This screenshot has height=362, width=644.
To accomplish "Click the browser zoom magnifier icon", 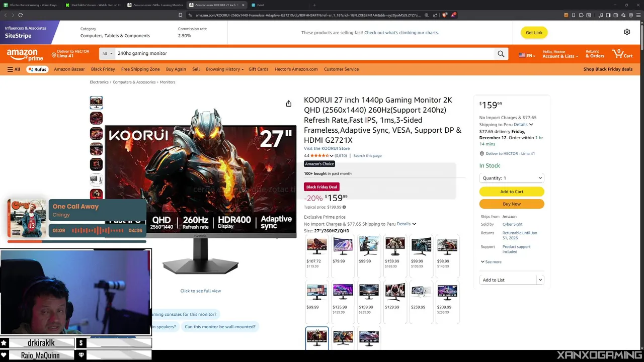I will pyautogui.click(x=427, y=15).
